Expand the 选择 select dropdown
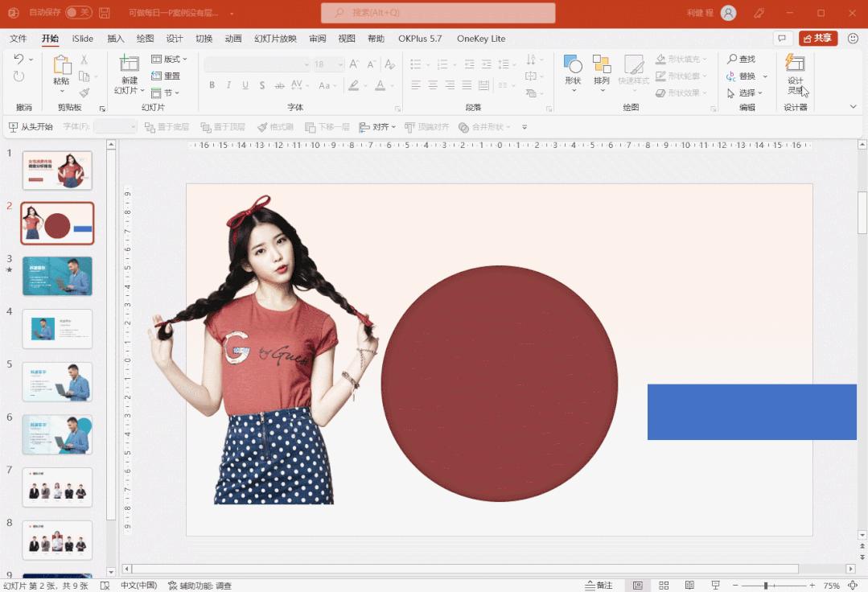868x592 pixels. click(746, 92)
